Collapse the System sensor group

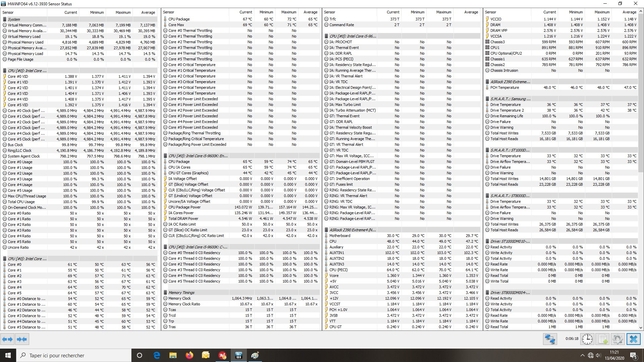(14, 19)
